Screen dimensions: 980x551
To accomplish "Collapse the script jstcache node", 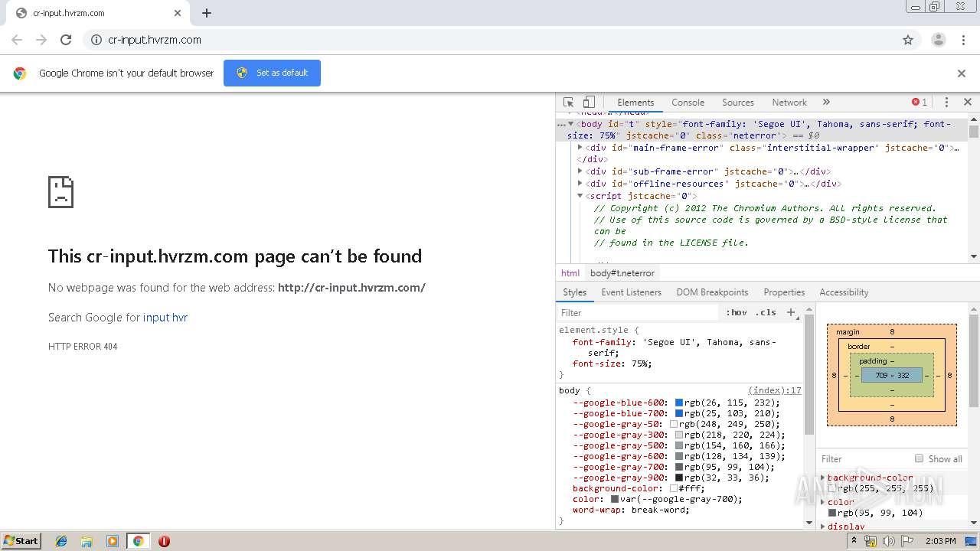I will tap(580, 196).
